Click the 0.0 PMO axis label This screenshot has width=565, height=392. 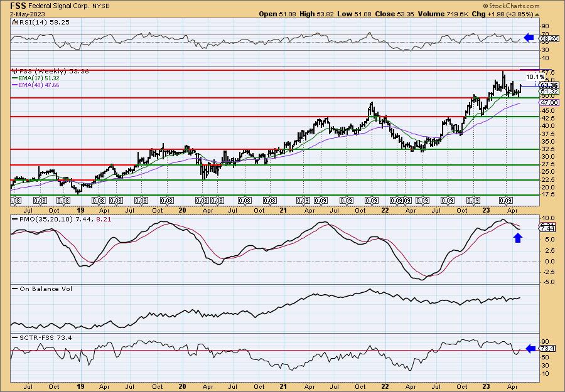coord(550,262)
